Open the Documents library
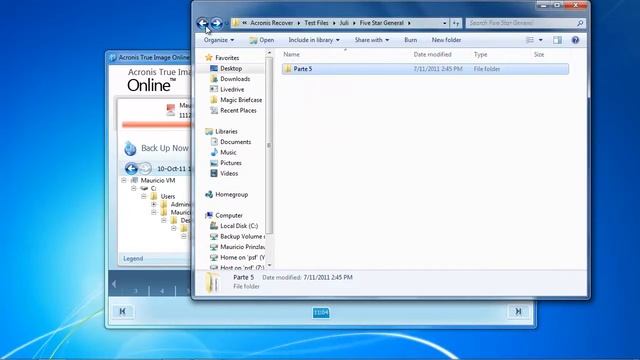 [236, 142]
